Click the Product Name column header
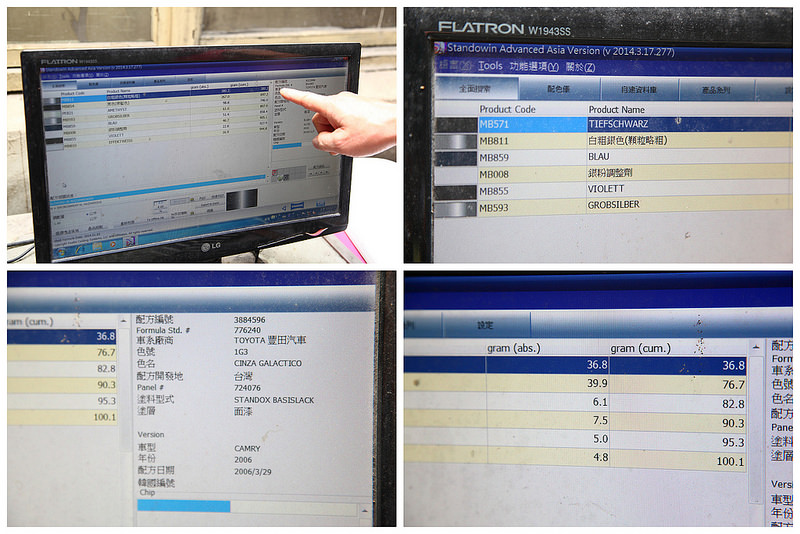This screenshot has width=800, height=534. pos(616,110)
